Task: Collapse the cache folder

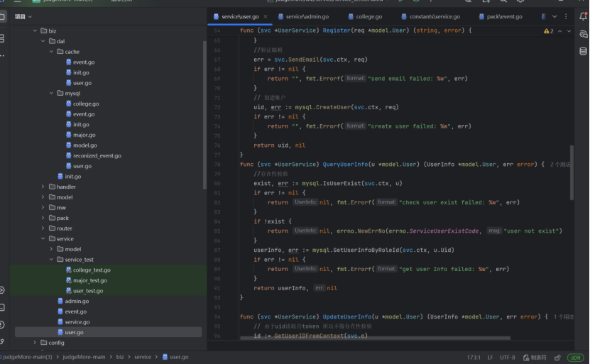Action: (x=52, y=52)
